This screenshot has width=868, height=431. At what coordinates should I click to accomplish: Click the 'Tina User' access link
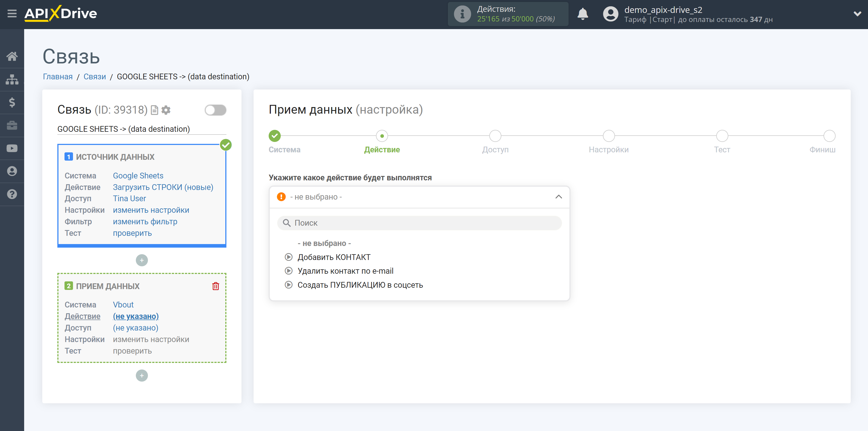[130, 198]
